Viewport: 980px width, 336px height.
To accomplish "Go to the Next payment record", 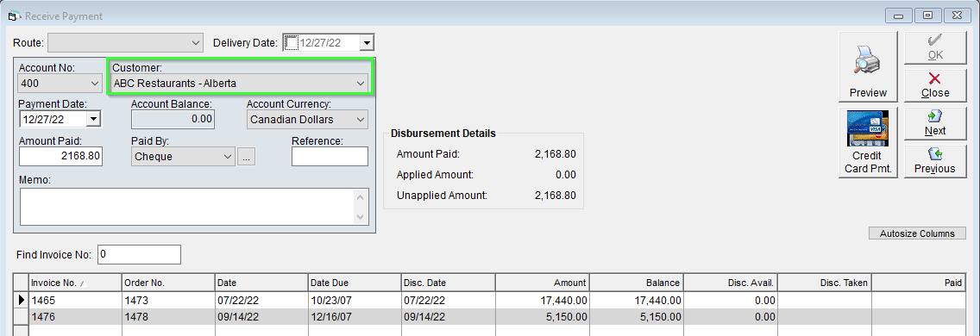I will (x=935, y=123).
